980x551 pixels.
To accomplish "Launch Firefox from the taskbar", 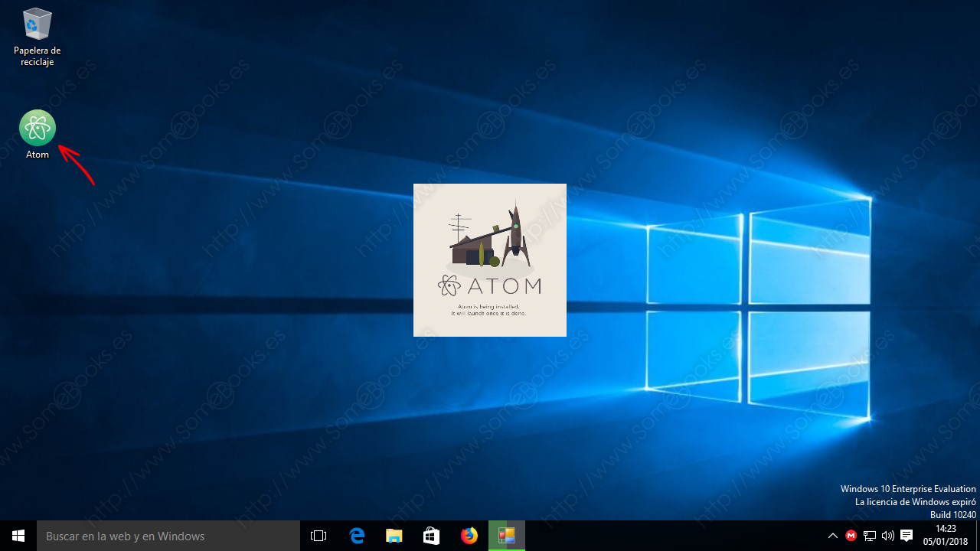I will click(469, 536).
